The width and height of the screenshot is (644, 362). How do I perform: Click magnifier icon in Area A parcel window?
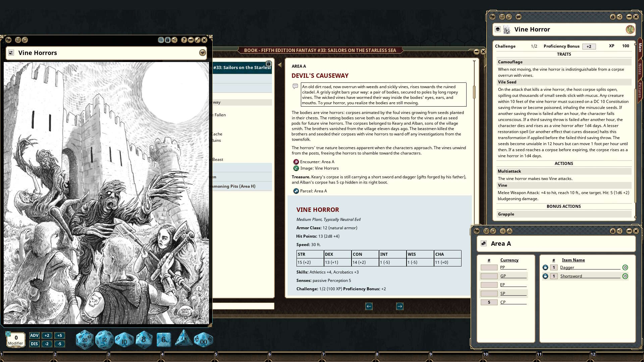(x=502, y=231)
